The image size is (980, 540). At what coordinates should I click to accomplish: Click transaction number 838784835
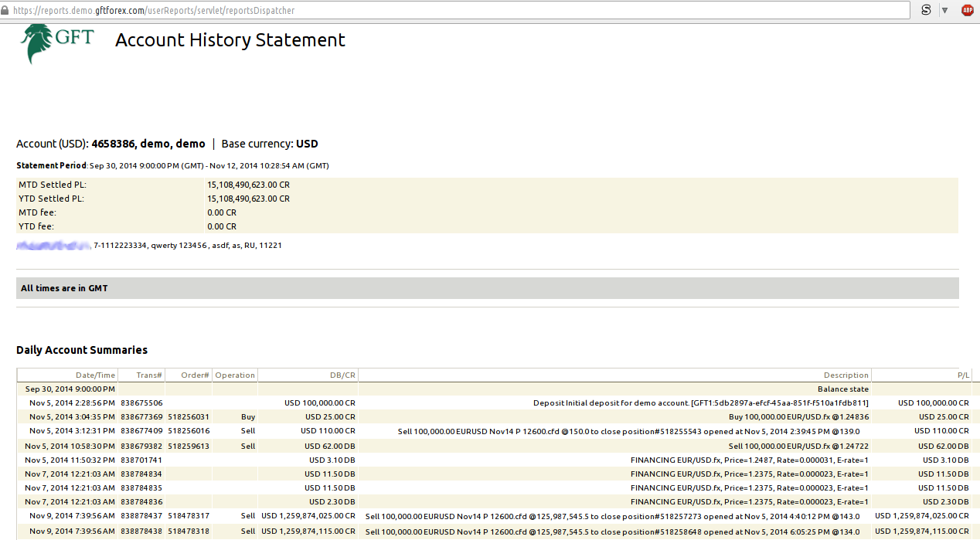(141, 487)
